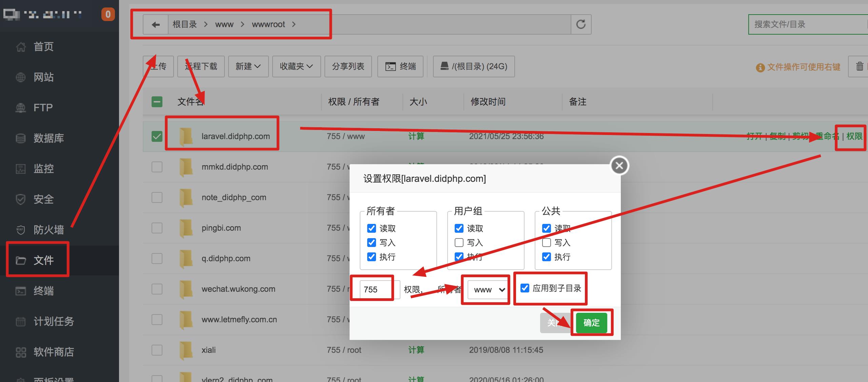Expand the 收藏夹 dropdown
The image size is (868, 382).
296,66
